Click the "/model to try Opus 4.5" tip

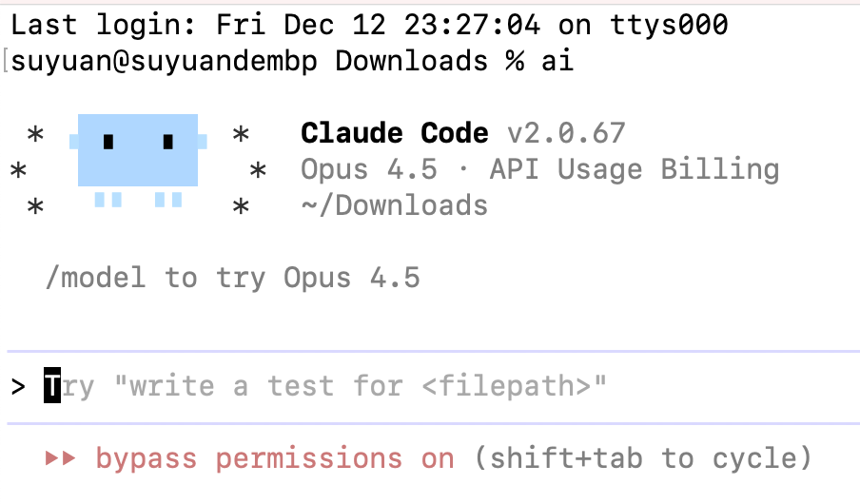pos(232,278)
